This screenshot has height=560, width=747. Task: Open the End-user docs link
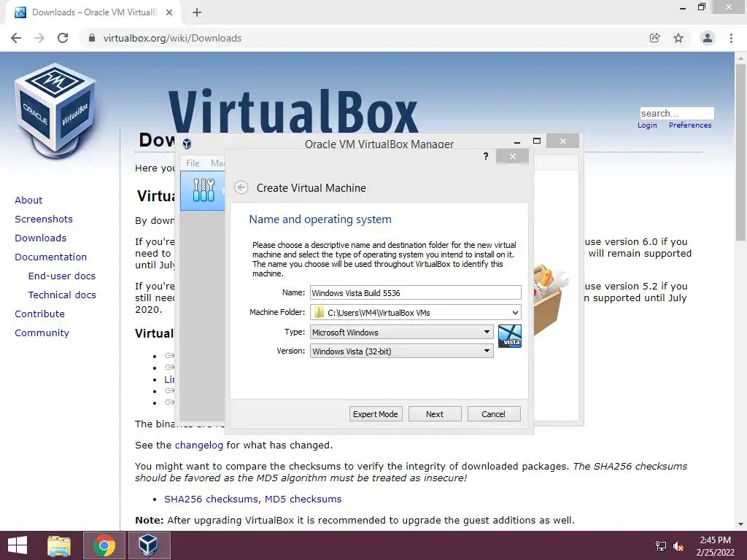tap(62, 276)
